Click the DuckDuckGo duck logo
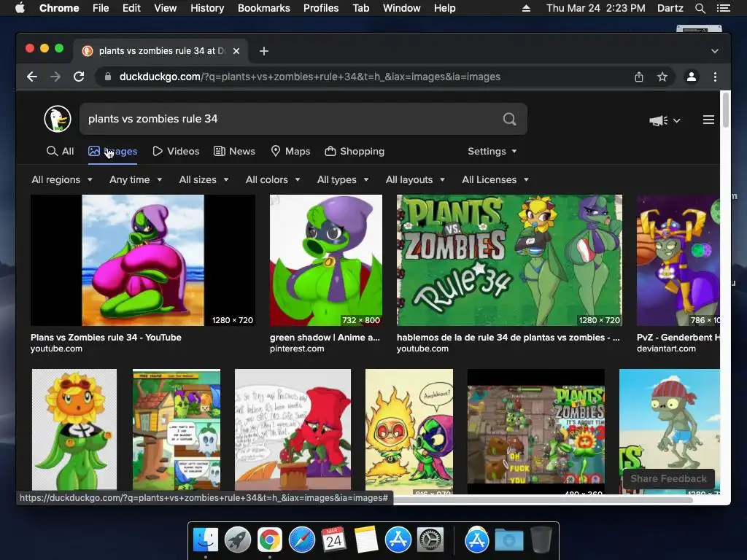 [58, 119]
